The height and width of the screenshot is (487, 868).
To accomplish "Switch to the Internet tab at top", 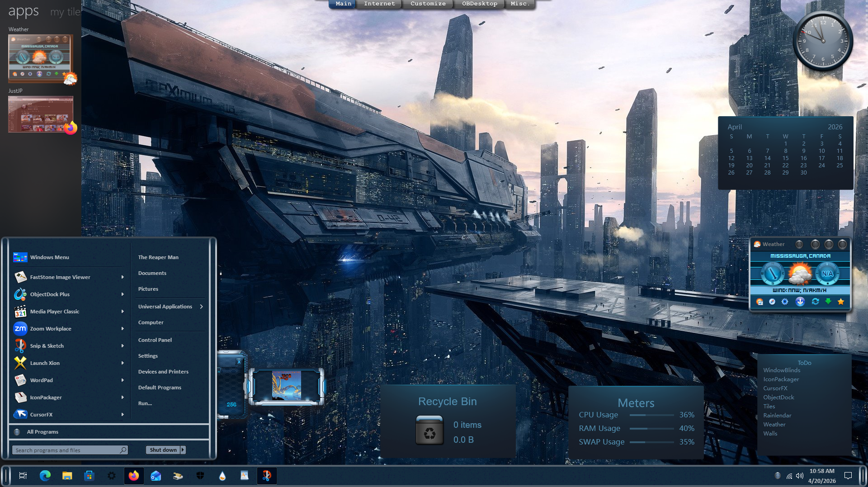I will tap(379, 4).
